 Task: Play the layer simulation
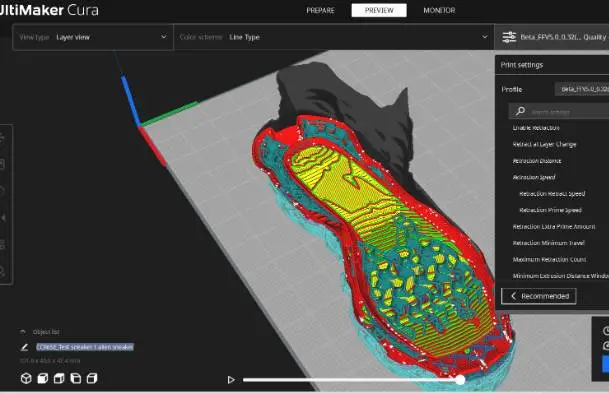coord(231,380)
